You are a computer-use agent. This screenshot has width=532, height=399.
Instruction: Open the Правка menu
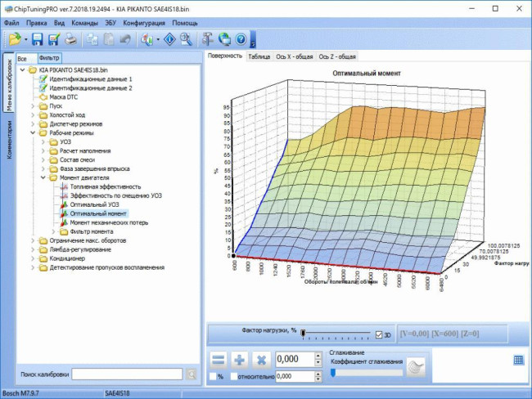[37, 23]
